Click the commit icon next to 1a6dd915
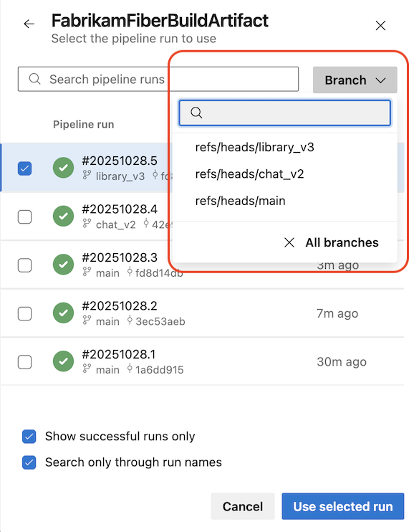The width and height of the screenshot is (419, 532). click(x=130, y=369)
